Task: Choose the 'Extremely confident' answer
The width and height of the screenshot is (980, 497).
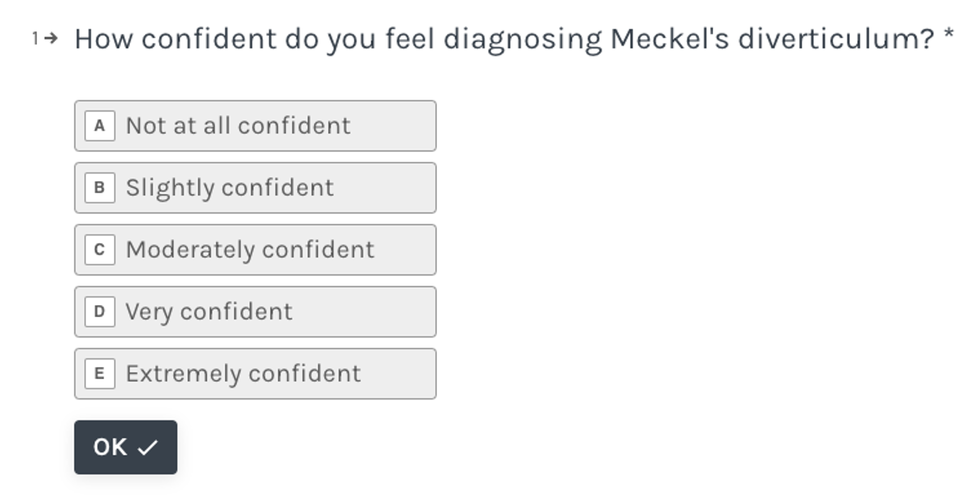Action: pyautogui.click(x=255, y=374)
